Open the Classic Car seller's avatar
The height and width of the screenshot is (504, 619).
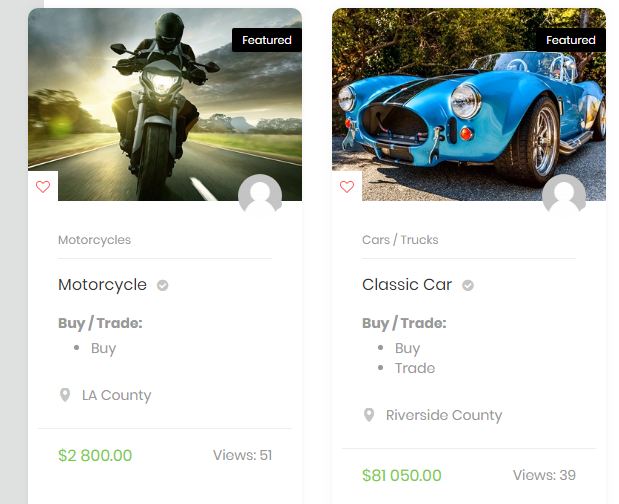pyautogui.click(x=564, y=196)
